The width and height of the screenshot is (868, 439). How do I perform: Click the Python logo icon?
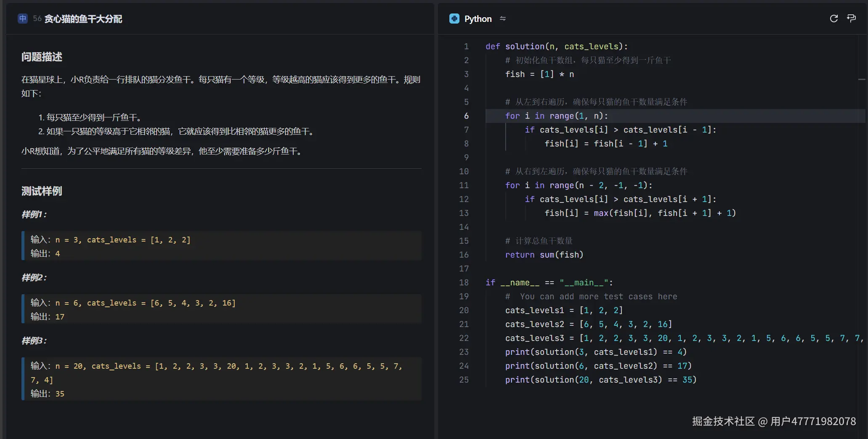[454, 19]
